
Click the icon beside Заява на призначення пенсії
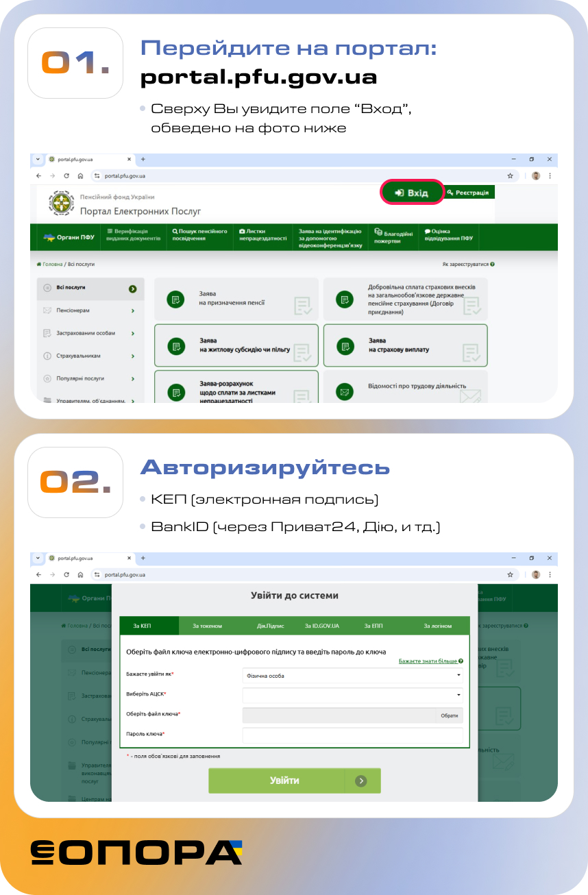175,299
